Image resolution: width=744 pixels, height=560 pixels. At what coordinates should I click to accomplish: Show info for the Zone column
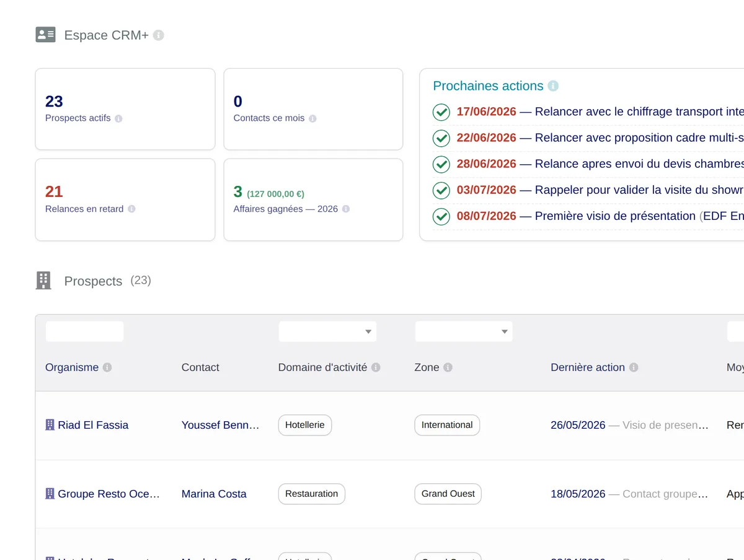tap(448, 367)
